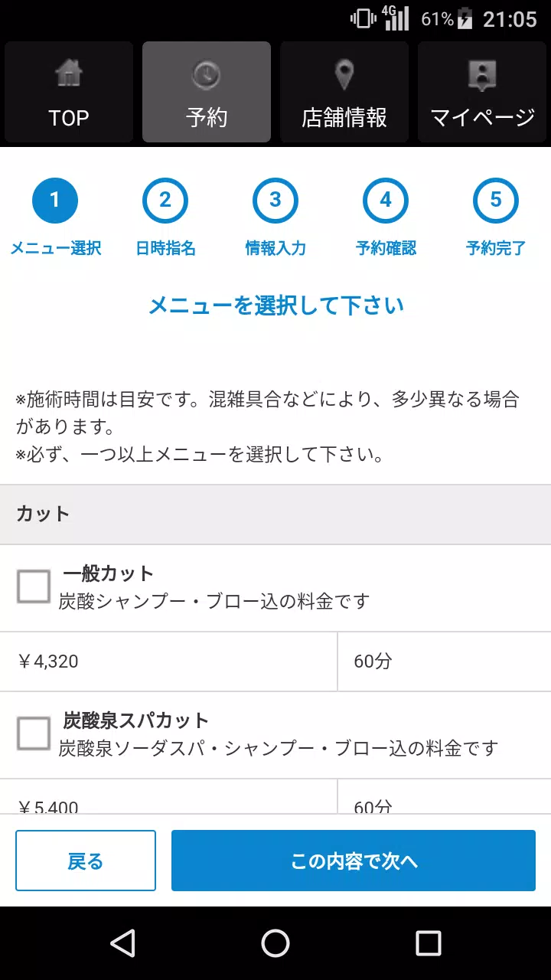Tap the 予約 clock icon
Image resolution: width=551 pixels, height=980 pixels.
click(206, 75)
